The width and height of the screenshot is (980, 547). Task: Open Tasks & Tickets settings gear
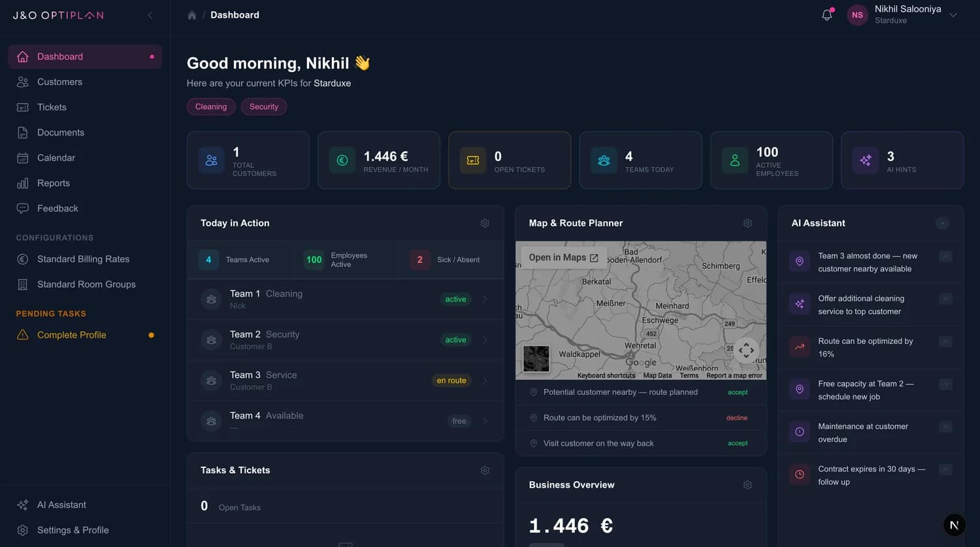coord(485,471)
